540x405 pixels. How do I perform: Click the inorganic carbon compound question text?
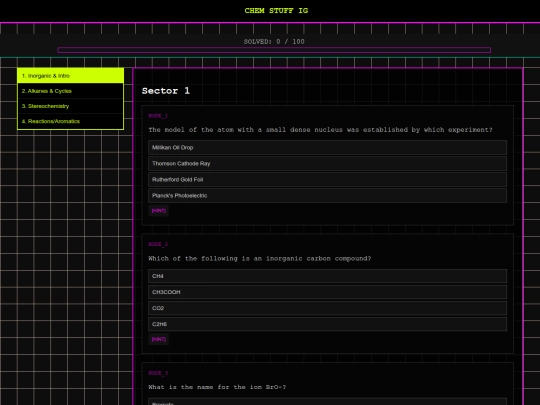tap(260, 259)
